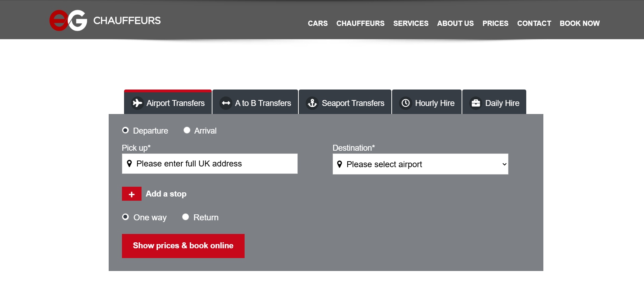Click Show prices & book online button
This screenshot has width=644, height=285.
click(x=183, y=246)
